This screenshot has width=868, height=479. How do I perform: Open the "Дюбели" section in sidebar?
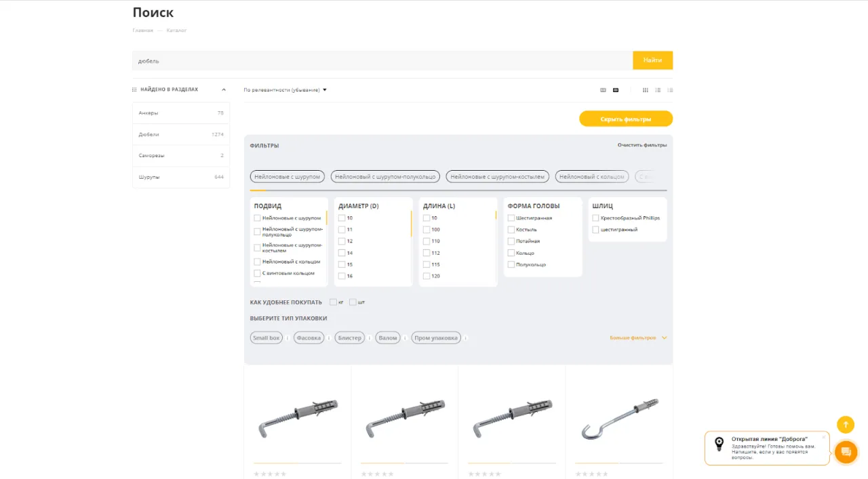pyautogui.click(x=180, y=134)
